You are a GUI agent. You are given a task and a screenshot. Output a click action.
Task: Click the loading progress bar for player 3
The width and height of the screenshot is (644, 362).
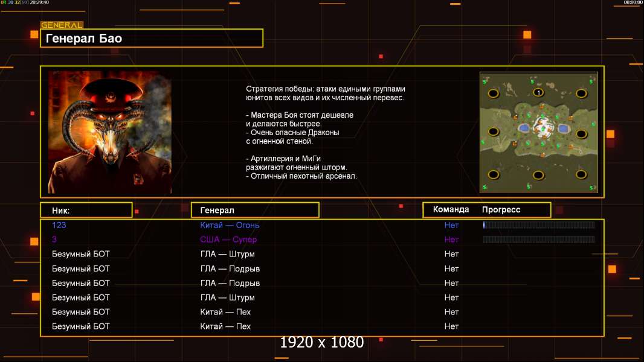click(x=539, y=239)
